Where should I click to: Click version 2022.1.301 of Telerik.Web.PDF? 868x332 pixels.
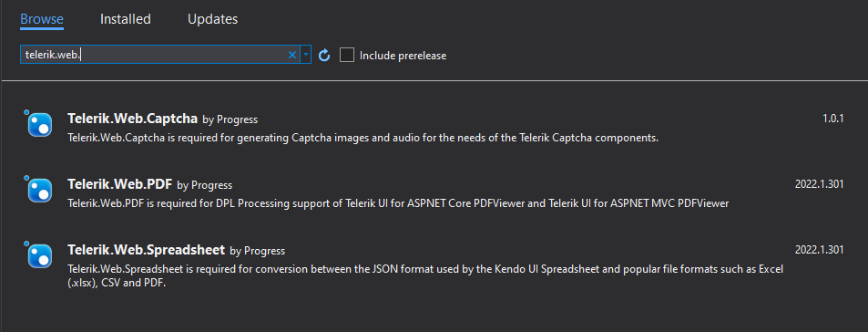820,184
